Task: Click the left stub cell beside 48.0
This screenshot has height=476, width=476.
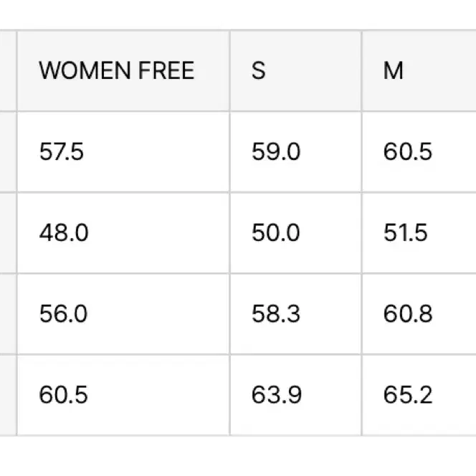Action: 8,233
